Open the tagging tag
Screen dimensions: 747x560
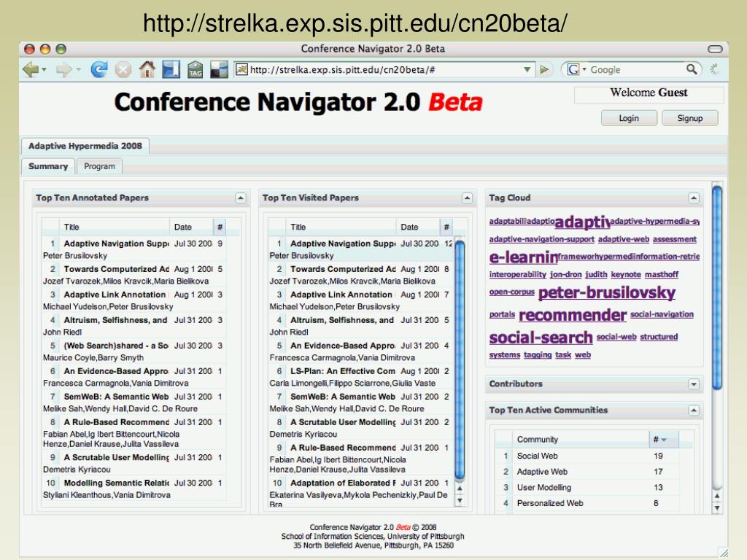coord(538,355)
